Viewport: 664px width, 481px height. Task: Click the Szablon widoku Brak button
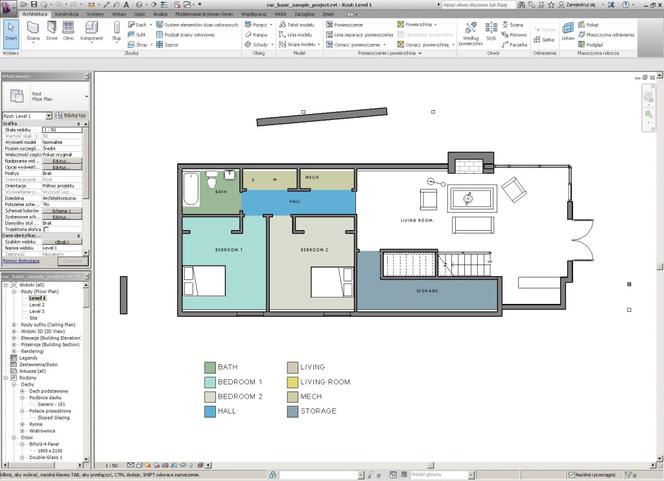62,242
